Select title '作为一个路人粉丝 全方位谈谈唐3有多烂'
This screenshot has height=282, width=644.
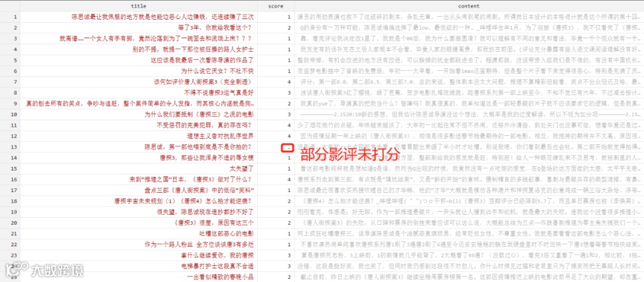point(199,244)
